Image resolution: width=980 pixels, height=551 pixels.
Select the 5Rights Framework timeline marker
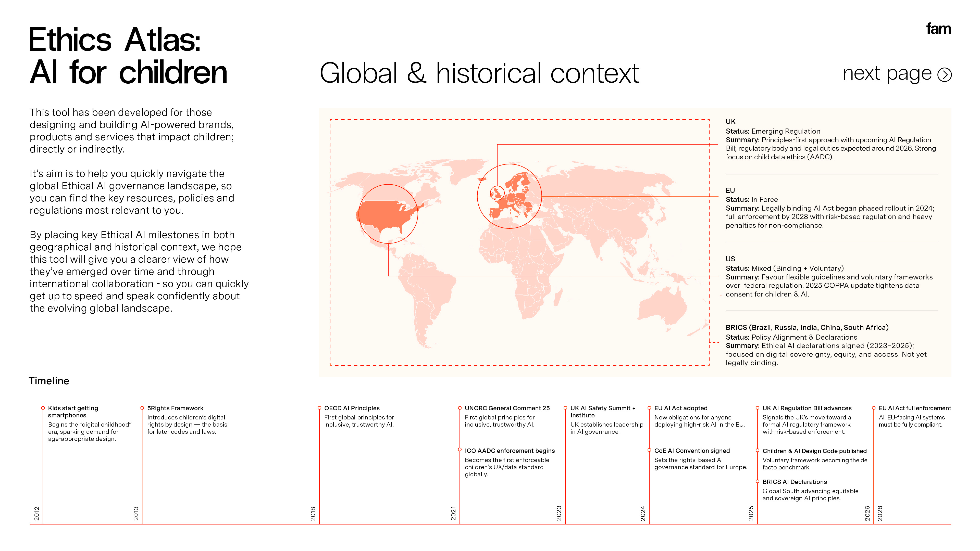pos(142,408)
